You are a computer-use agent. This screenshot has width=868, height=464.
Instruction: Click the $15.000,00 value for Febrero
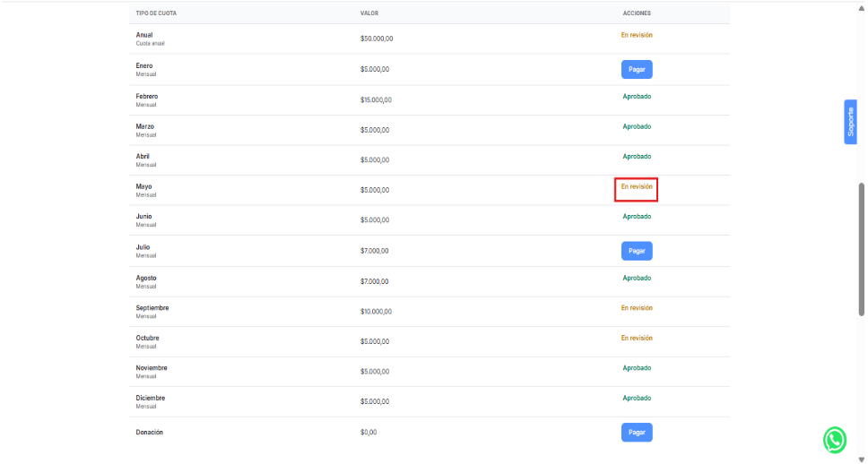pos(376,100)
